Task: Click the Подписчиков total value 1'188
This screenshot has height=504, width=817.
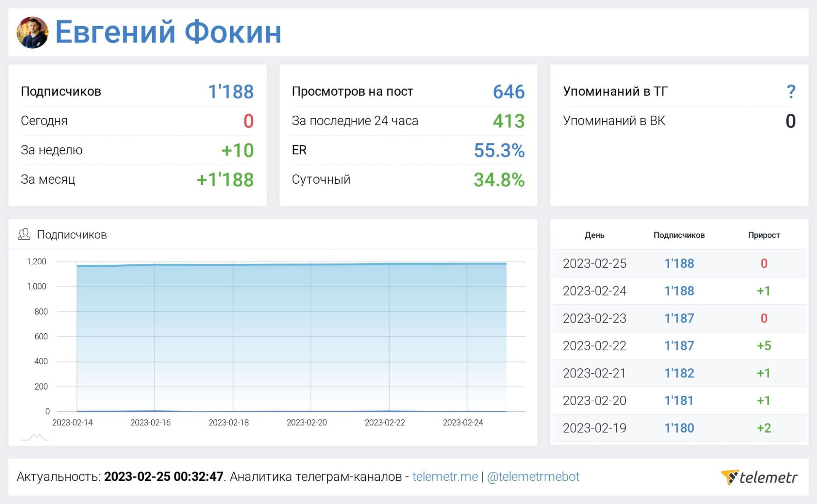Action: [231, 91]
